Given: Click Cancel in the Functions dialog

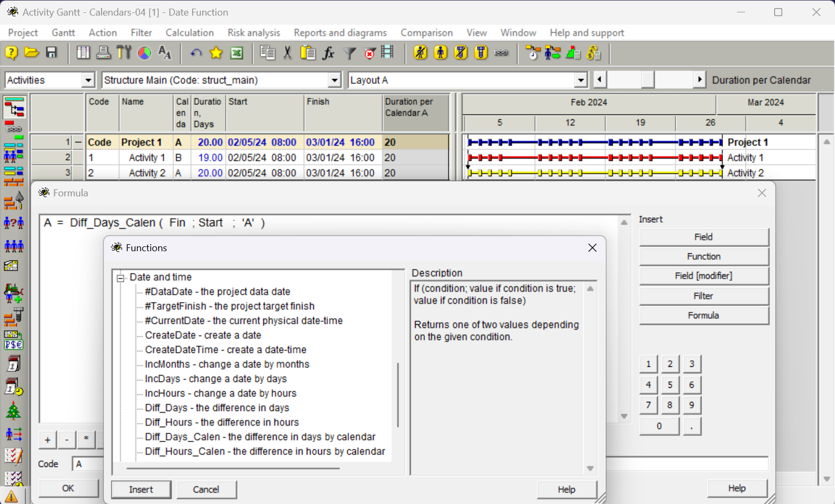Looking at the screenshot, I should click(206, 489).
